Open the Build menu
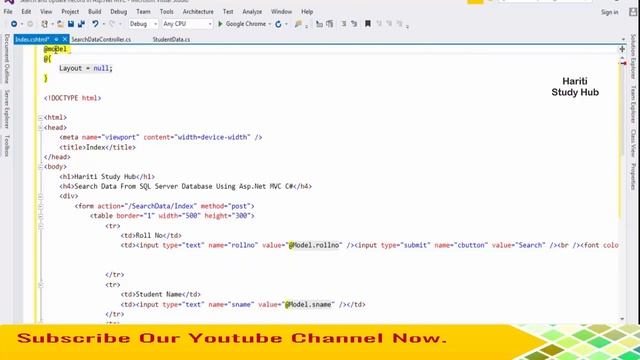Screen dimensions: 640x360 pyautogui.click(x=94, y=12)
